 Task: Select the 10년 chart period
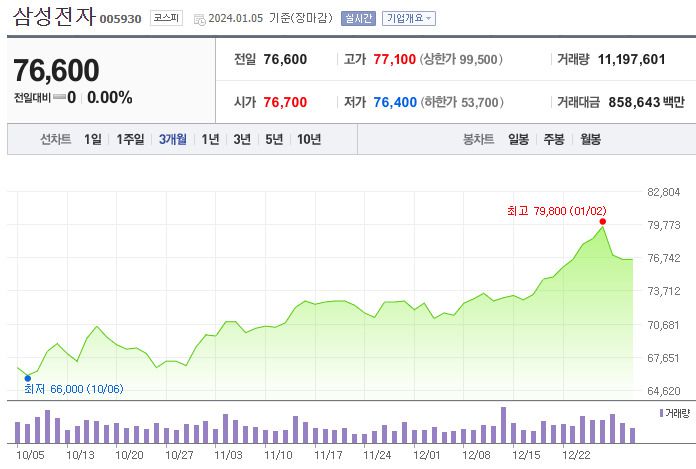pos(309,139)
